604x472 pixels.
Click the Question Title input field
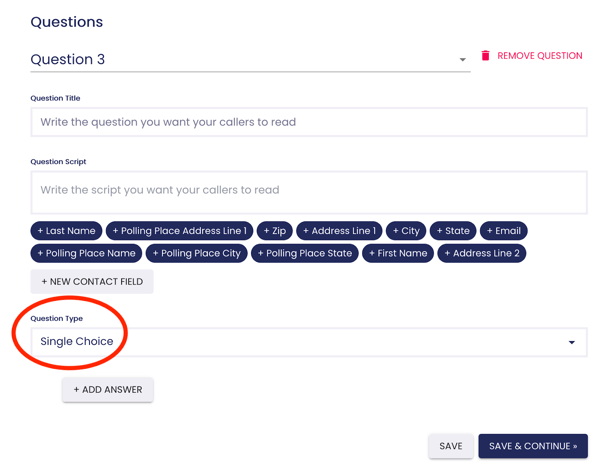(x=308, y=122)
